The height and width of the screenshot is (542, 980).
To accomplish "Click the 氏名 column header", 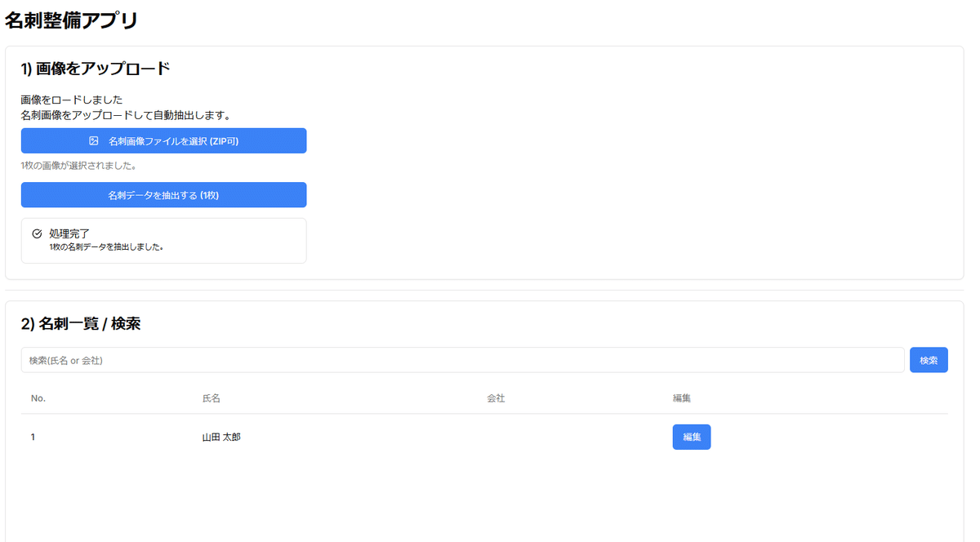I will click(212, 398).
